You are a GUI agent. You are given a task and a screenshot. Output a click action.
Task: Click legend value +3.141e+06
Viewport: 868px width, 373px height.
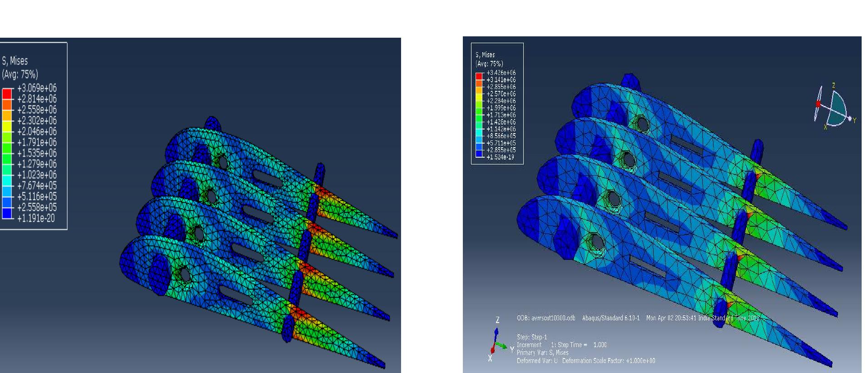[x=501, y=80]
